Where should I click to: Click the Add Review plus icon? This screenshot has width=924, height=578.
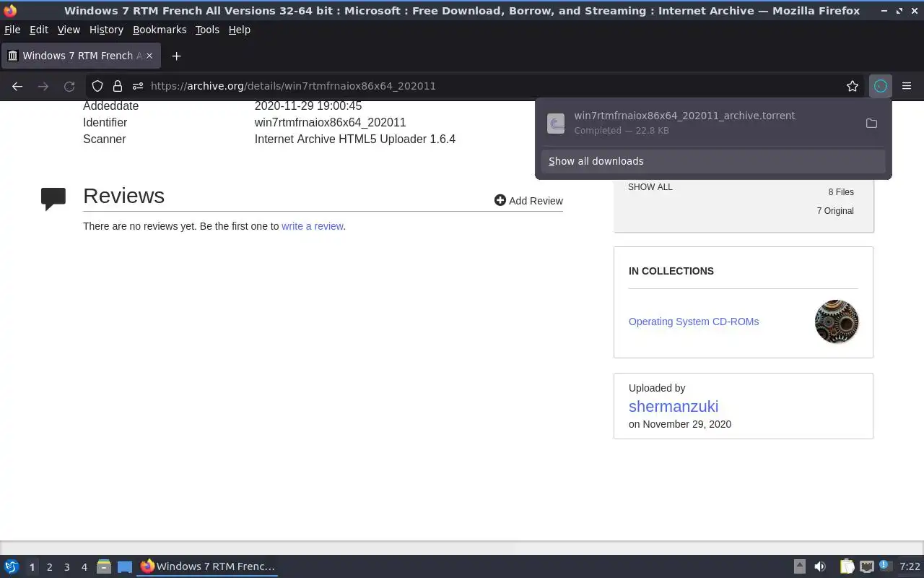point(500,200)
